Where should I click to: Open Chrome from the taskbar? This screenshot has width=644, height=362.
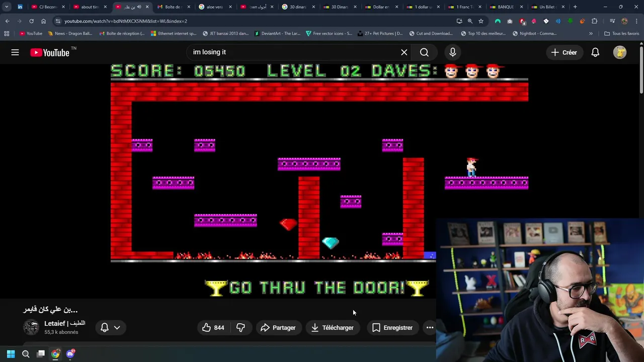click(x=55, y=354)
